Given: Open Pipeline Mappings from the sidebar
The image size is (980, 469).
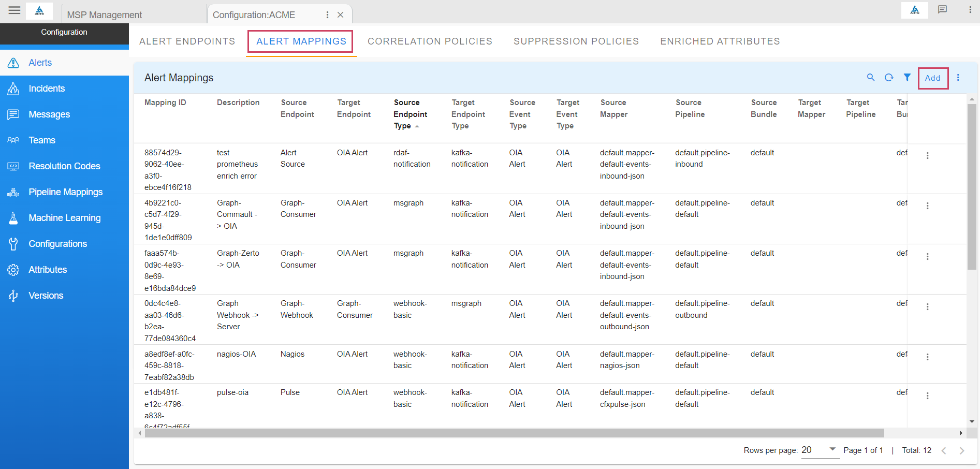Looking at the screenshot, I should tap(65, 192).
